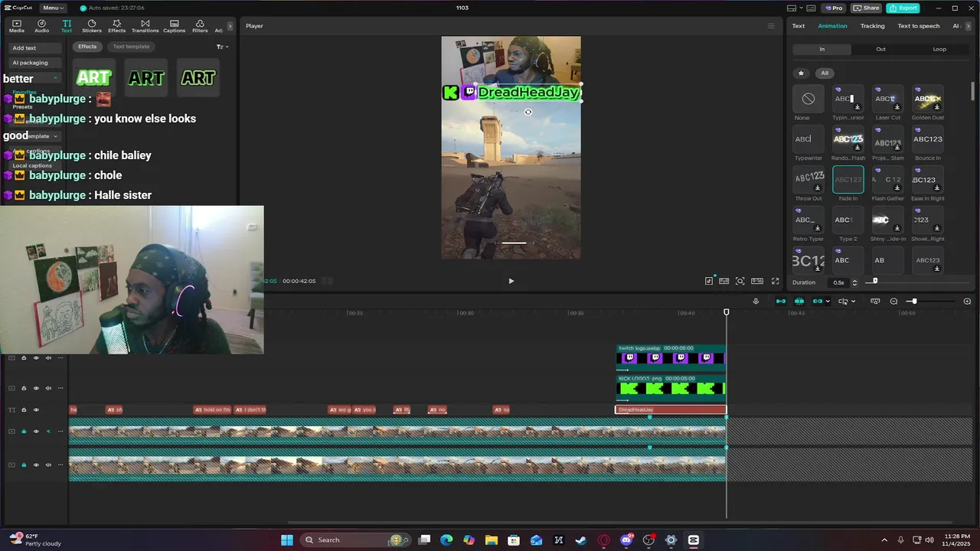Click the Duration 0.5s input field

[x=839, y=282]
